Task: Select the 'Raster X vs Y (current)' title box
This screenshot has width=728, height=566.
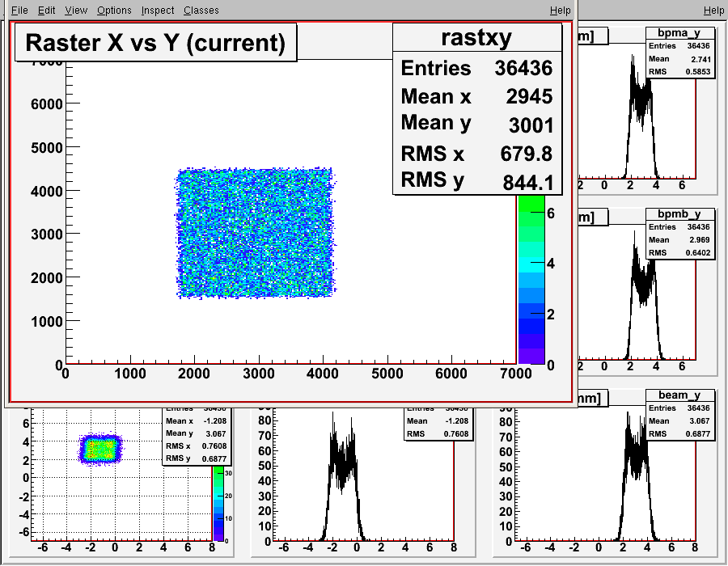Action: (x=155, y=42)
